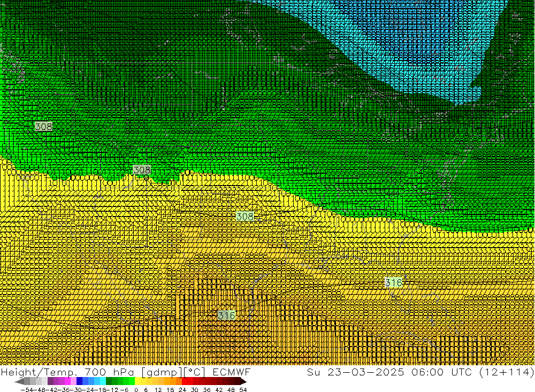The height and width of the screenshot is (392, 535).
Task: Pick the bright yellow legend swatch above 0
Action: (x=138, y=381)
